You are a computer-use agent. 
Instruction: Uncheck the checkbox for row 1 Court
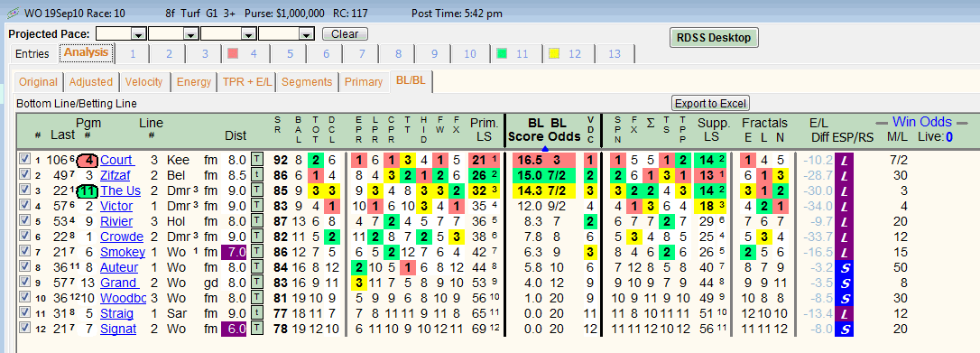pos(24,159)
